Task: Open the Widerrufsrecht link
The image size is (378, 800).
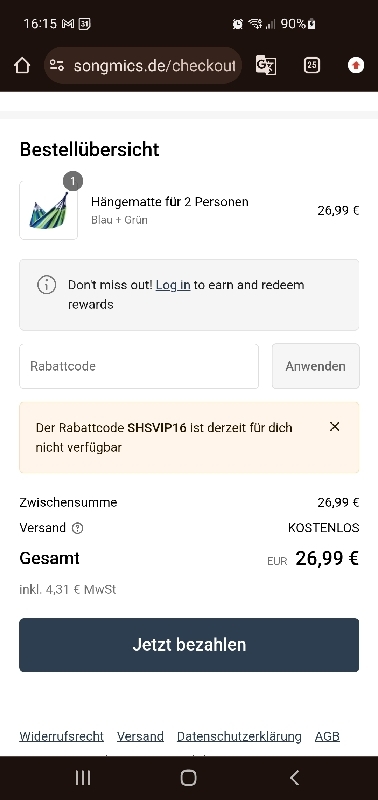Action: click(61, 737)
